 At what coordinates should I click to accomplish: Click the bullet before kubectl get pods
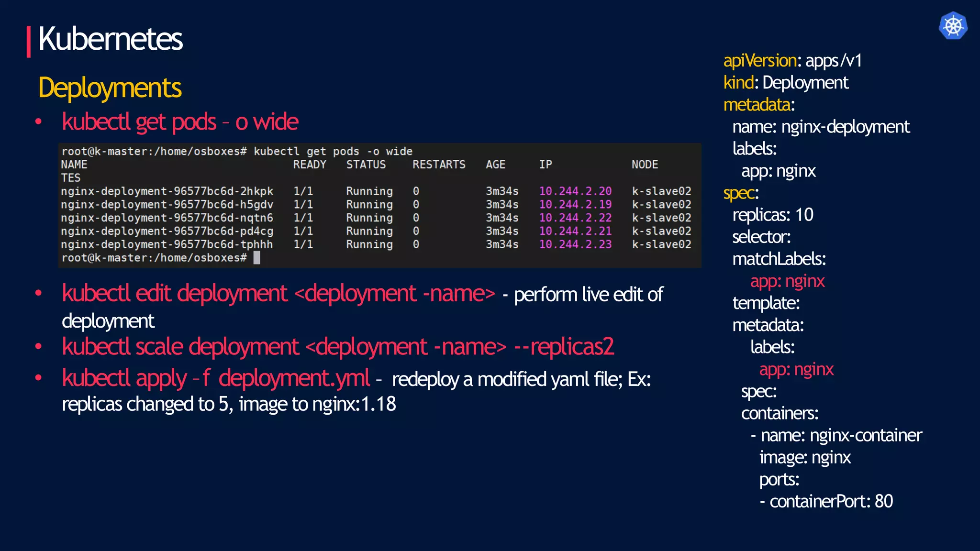point(39,121)
